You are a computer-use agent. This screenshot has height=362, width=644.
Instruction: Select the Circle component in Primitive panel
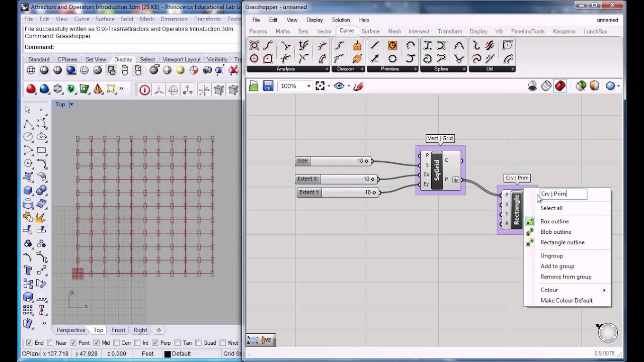tap(392, 58)
